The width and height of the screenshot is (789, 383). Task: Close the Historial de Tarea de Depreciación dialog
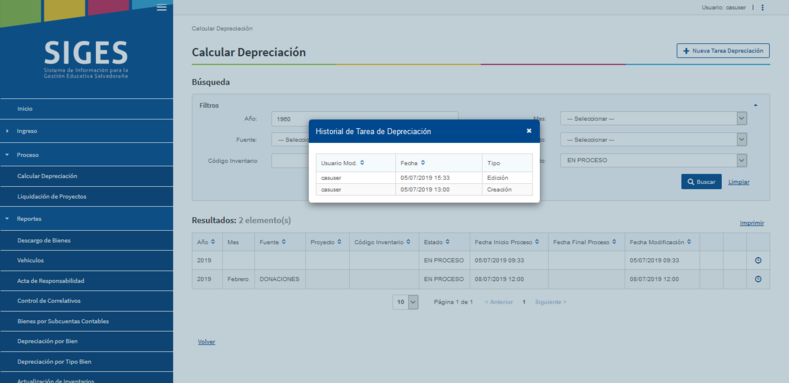point(529,131)
